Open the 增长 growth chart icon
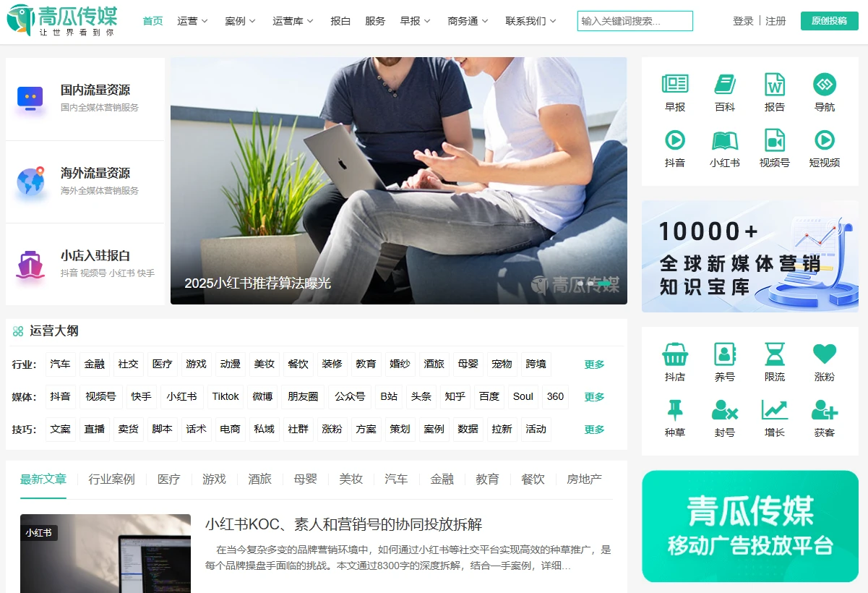 775,410
